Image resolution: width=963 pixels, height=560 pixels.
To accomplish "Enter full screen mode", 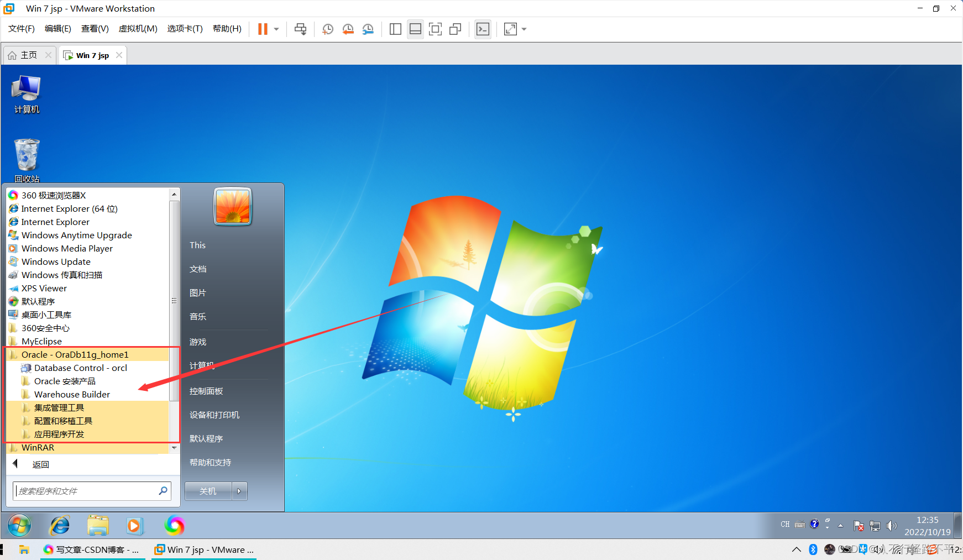I will (435, 29).
